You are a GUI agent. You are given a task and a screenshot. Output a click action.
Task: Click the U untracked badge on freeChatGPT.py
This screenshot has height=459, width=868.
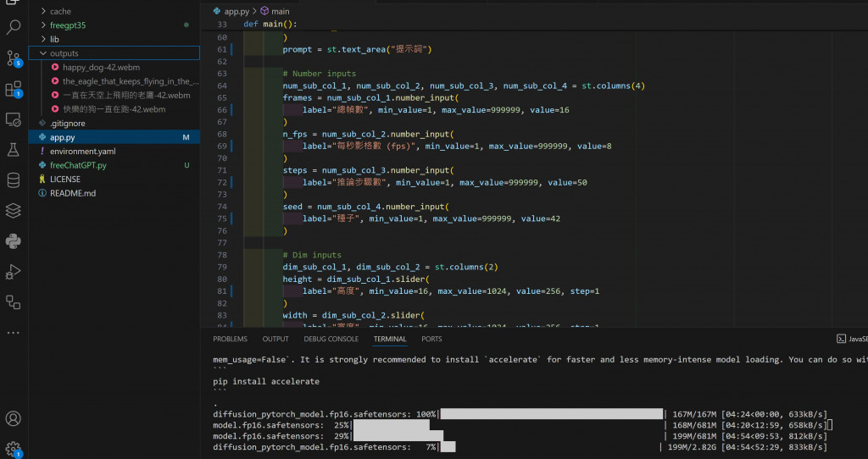[x=186, y=165]
